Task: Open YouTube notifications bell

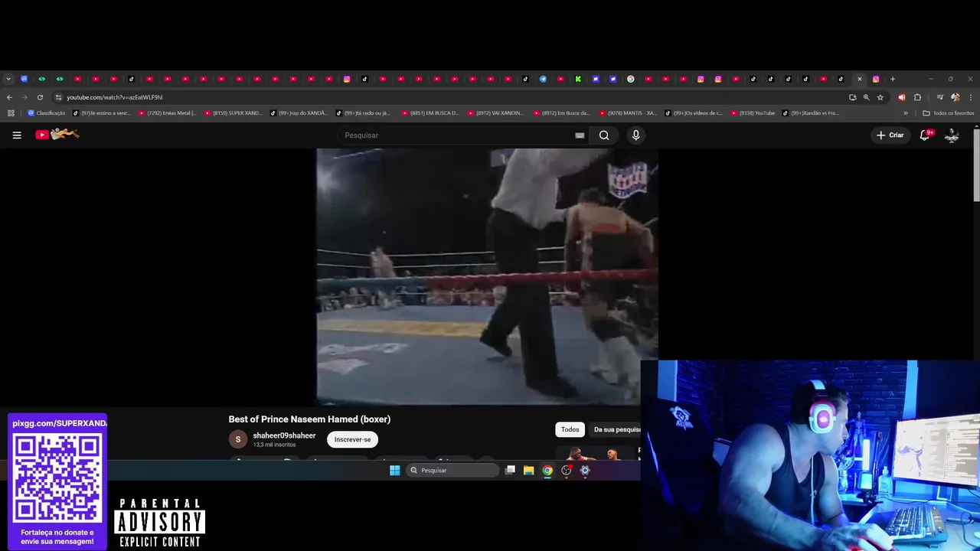Action: pos(925,135)
